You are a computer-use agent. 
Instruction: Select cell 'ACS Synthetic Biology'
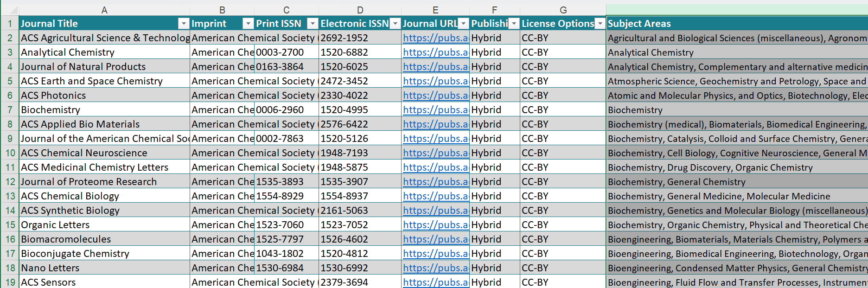coord(104,211)
